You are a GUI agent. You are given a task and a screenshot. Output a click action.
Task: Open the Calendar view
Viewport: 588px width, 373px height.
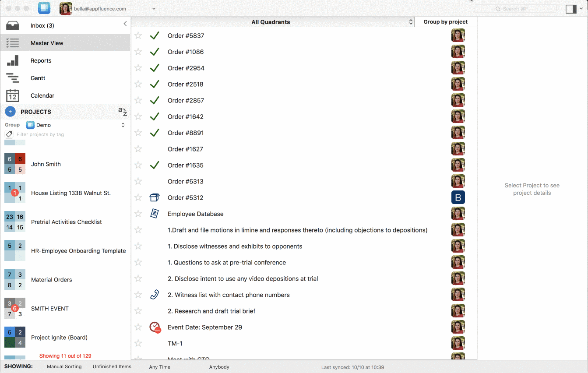coord(42,95)
